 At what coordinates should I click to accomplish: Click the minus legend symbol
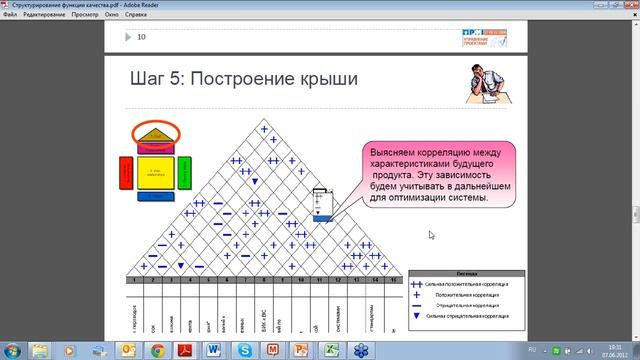pyautogui.click(x=416, y=305)
